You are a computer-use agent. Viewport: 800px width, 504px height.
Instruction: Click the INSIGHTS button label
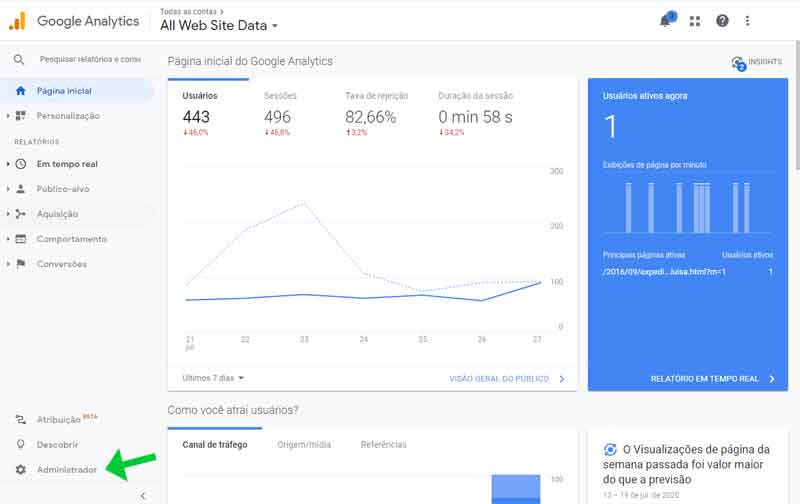765,62
